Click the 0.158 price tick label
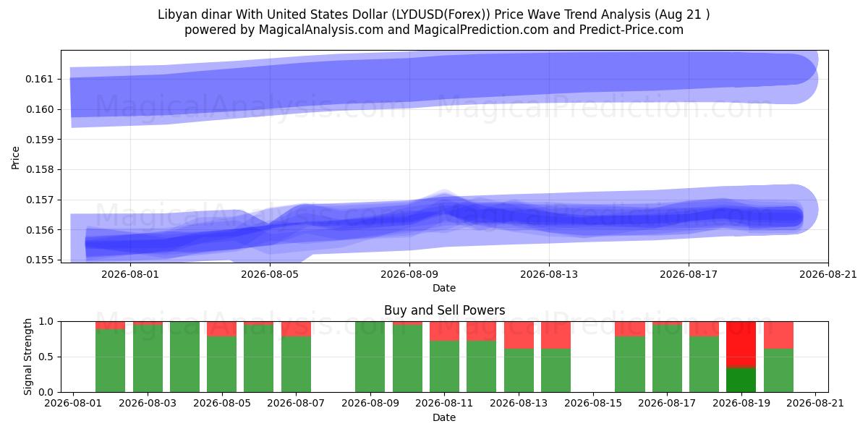The width and height of the screenshot is (868, 434). (x=41, y=169)
